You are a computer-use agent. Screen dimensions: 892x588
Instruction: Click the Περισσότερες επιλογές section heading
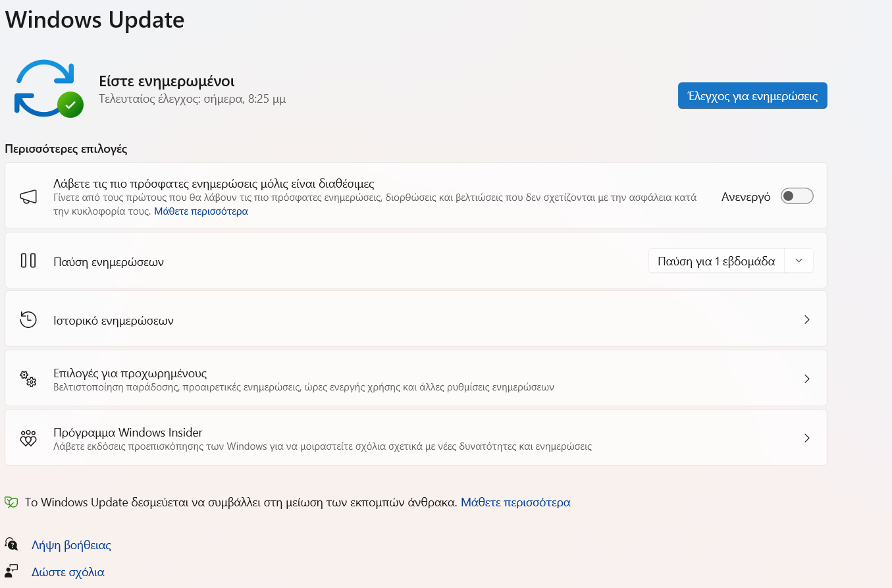pos(66,149)
